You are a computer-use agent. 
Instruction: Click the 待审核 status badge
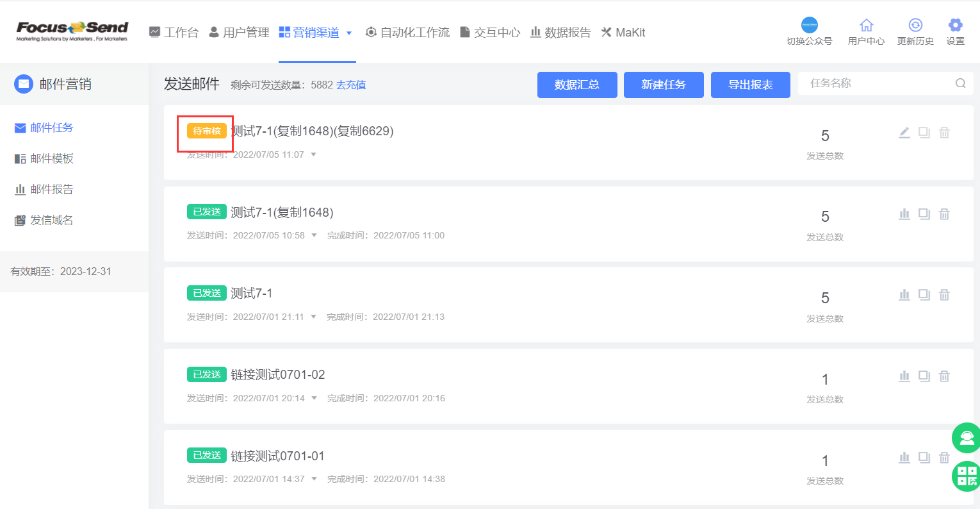[x=207, y=131]
